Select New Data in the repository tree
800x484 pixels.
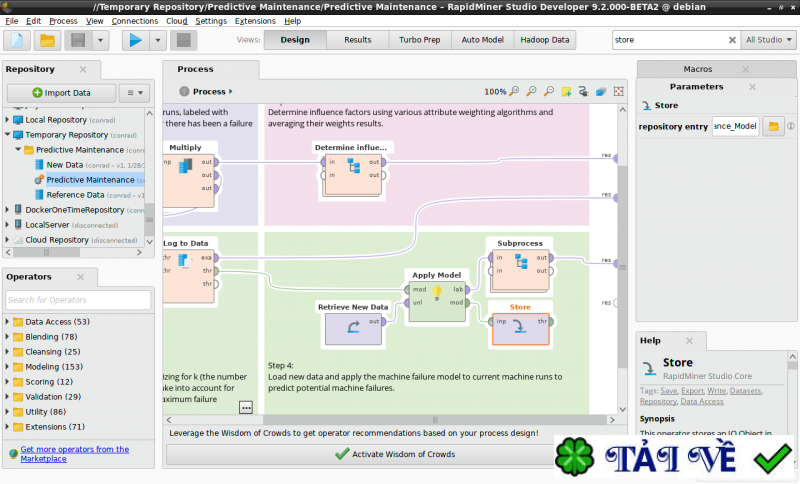click(x=64, y=165)
